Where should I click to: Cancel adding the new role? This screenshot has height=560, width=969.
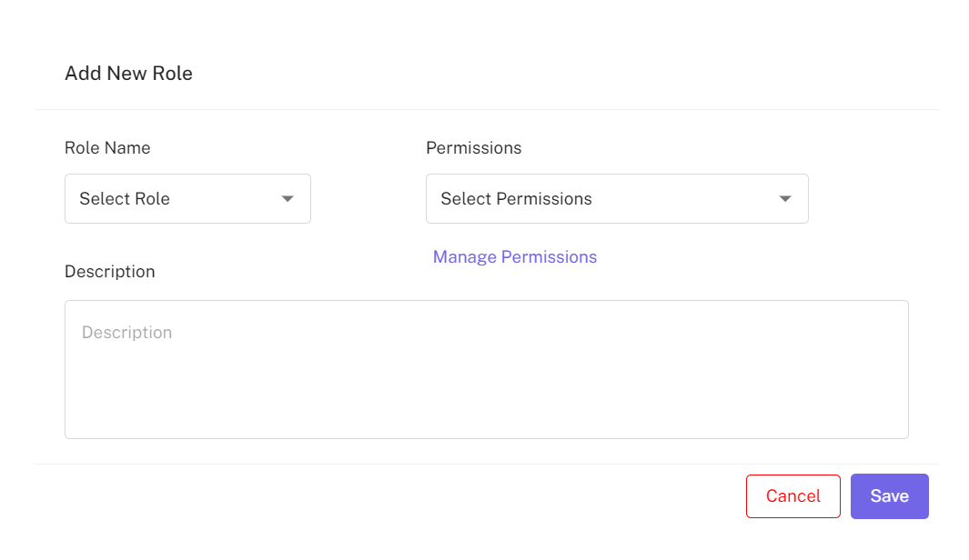(x=792, y=496)
